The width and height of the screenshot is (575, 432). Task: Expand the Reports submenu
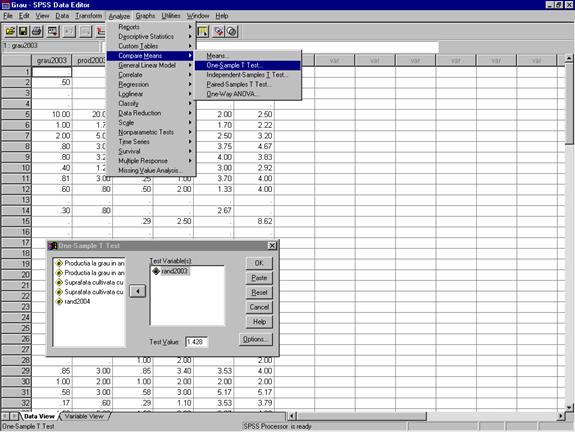pos(151,27)
